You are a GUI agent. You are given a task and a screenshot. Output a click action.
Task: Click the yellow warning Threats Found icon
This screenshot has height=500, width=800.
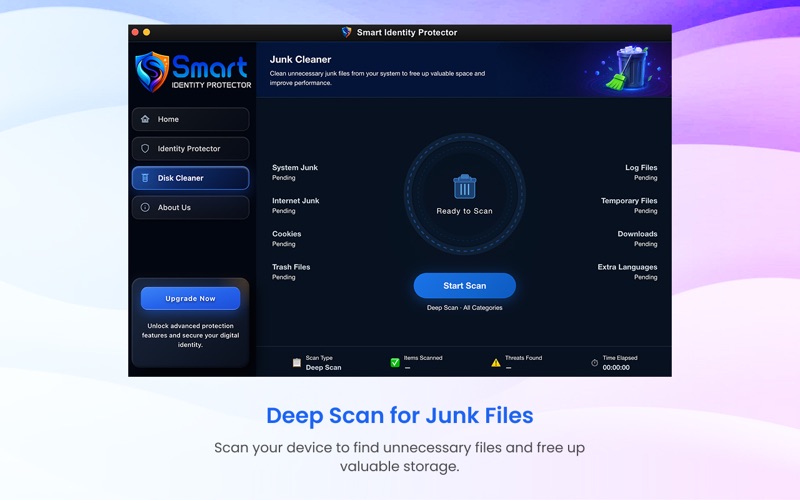495,363
